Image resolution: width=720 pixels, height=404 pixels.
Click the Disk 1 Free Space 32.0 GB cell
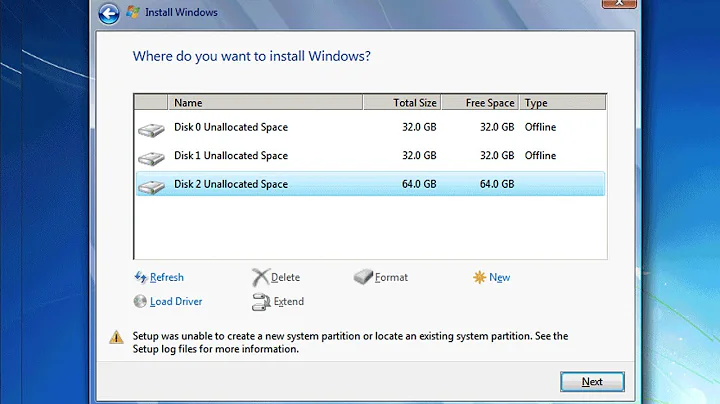497,156
